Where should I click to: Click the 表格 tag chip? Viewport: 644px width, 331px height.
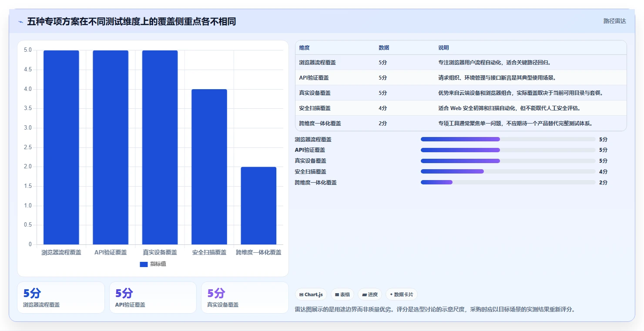point(342,294)
